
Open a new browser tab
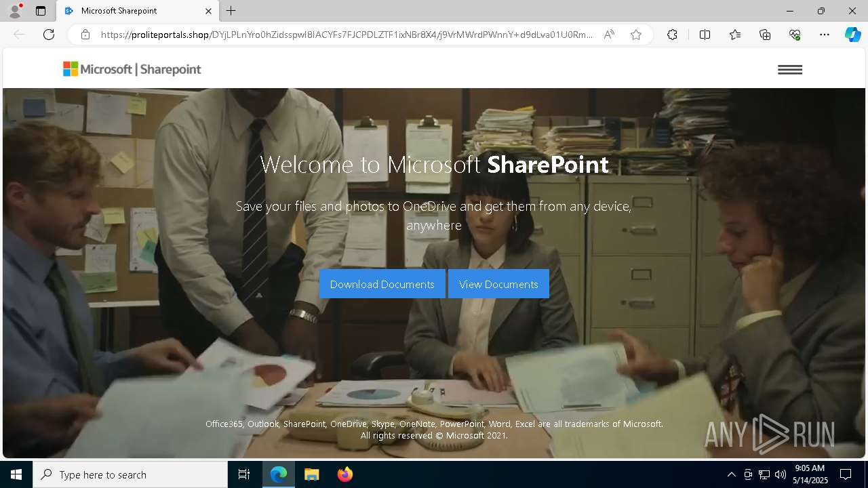(x=231, y=11)
